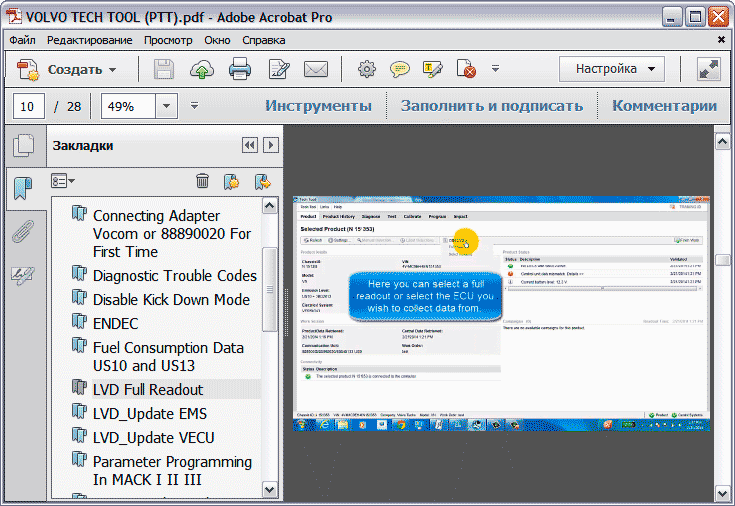Select the highlight text tool
735x506 pixels.
[433, 69]
